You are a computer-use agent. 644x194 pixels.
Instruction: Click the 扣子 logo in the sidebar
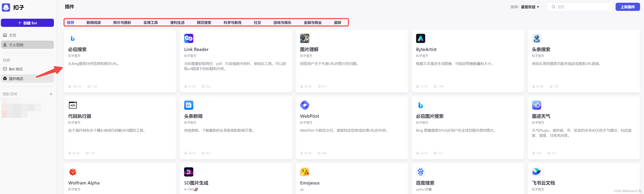tap(6, 7)
